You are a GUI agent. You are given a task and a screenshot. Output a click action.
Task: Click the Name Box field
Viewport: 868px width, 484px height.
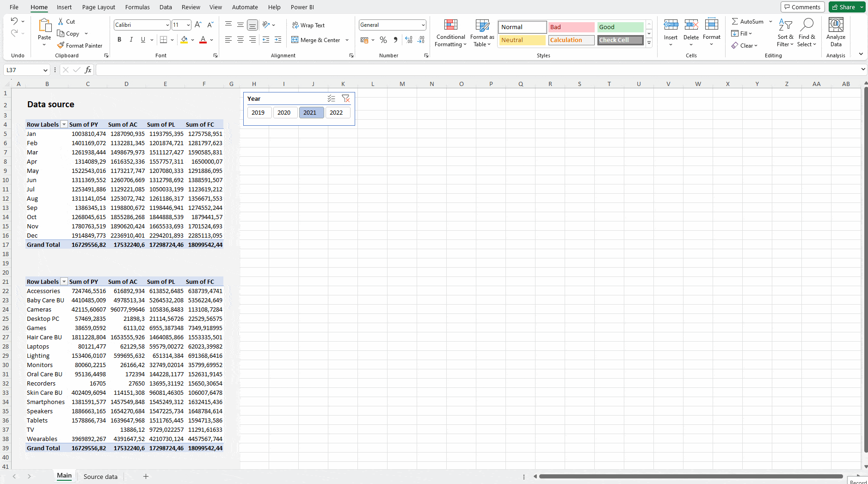(23, 70)
